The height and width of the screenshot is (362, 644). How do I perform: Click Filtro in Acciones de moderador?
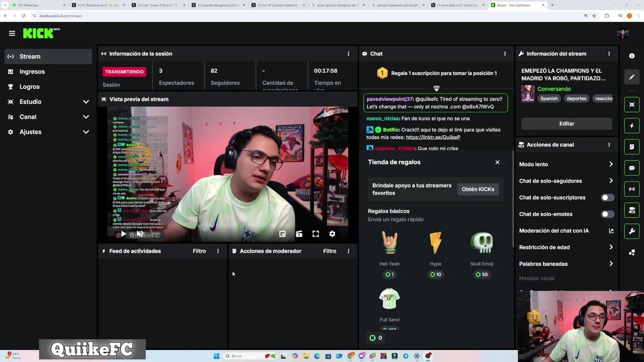click(330, 251)
